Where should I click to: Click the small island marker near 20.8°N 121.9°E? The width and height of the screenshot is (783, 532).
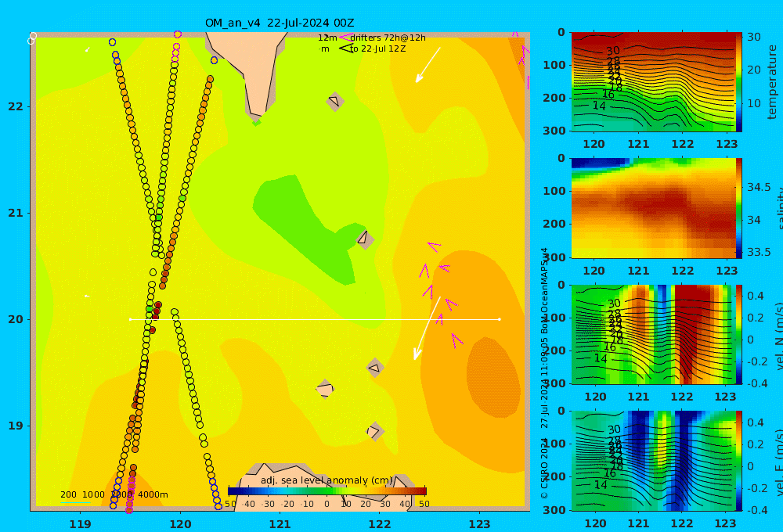coord(365,239)
